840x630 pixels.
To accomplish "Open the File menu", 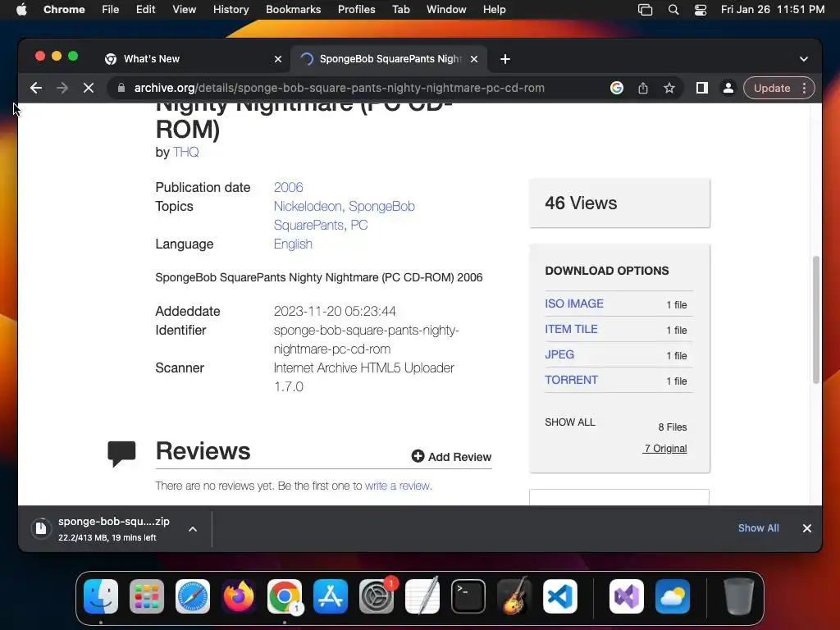I will pyautogui.click(x=111, y=9).
